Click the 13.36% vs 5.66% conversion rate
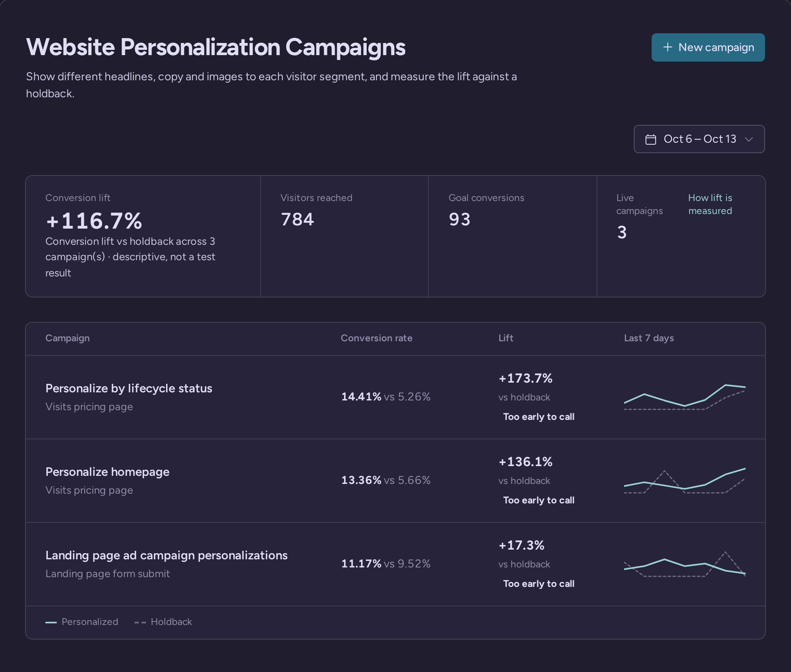Screen dimensions: 791x672 (x=386, y=480)
